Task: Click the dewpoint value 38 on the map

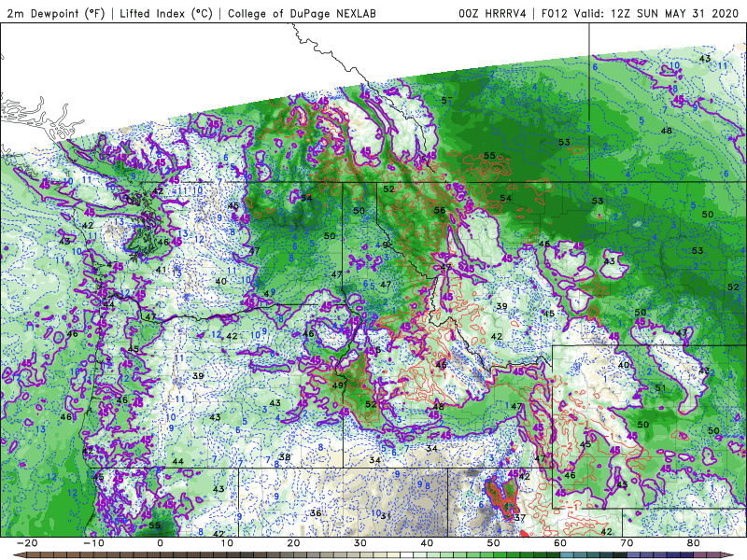Action: click(x=285, y=457)
